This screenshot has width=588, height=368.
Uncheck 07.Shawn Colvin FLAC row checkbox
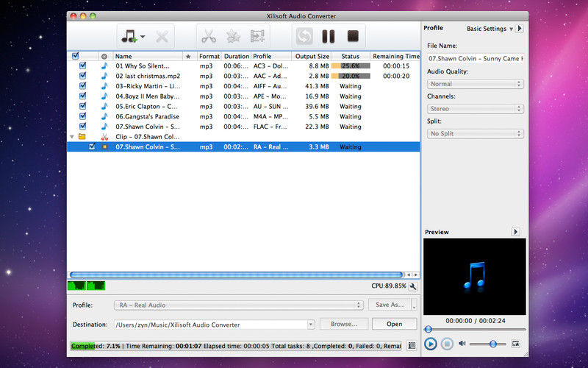[82, 127]
